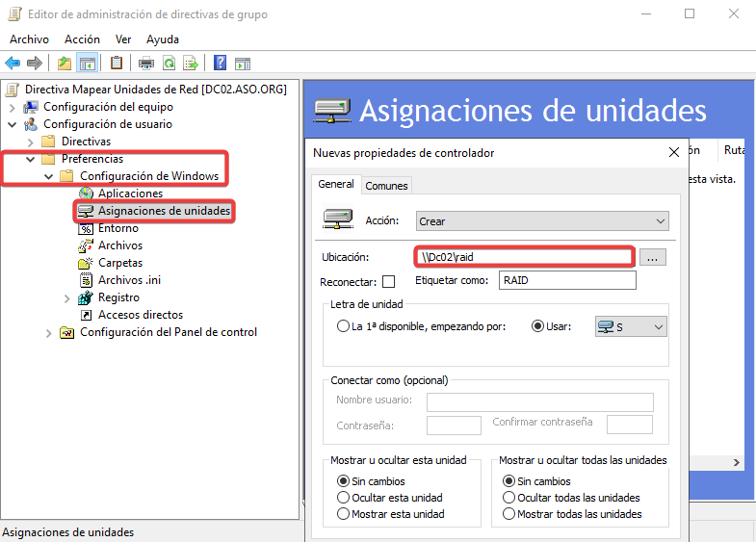Click the clipboard paste toolbar icon
This screenshot has height=542, width=756.
pyautogui.click(x=117, y=64)
